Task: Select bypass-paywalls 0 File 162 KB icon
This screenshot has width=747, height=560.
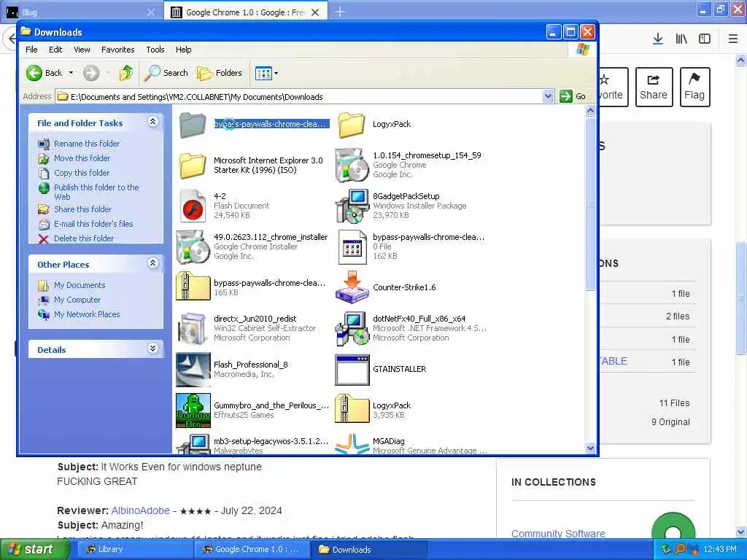Action: pyautogui.click(x=352, y=246)
